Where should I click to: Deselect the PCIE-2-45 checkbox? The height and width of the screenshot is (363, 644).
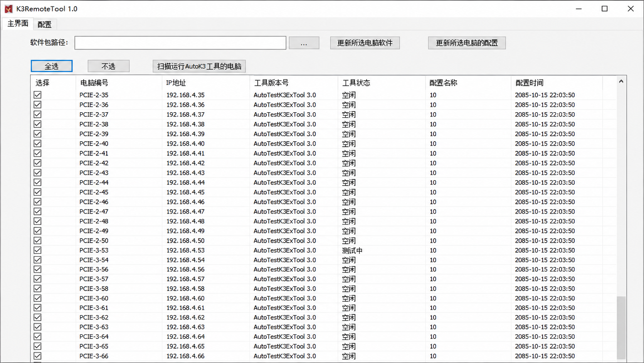[37, 192]
